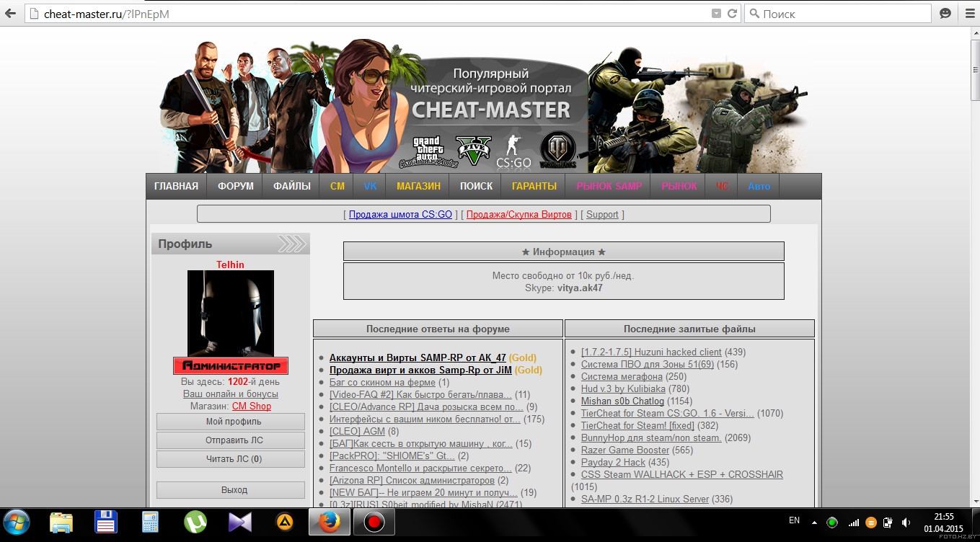Click the GTA San Andreas logo in banner
Viewport: 980px width, 542px height.
tap(427, 152)
